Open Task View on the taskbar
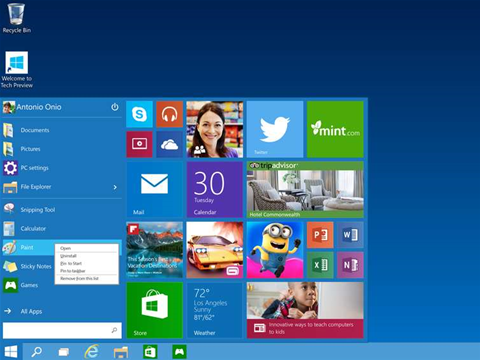480x360 pixels. click(64, 352)
